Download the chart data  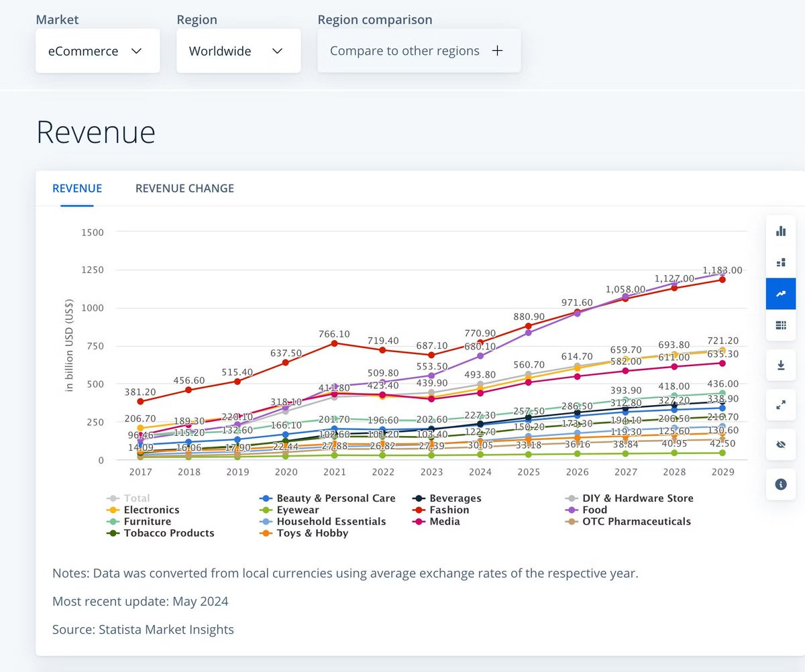(780, 366)
